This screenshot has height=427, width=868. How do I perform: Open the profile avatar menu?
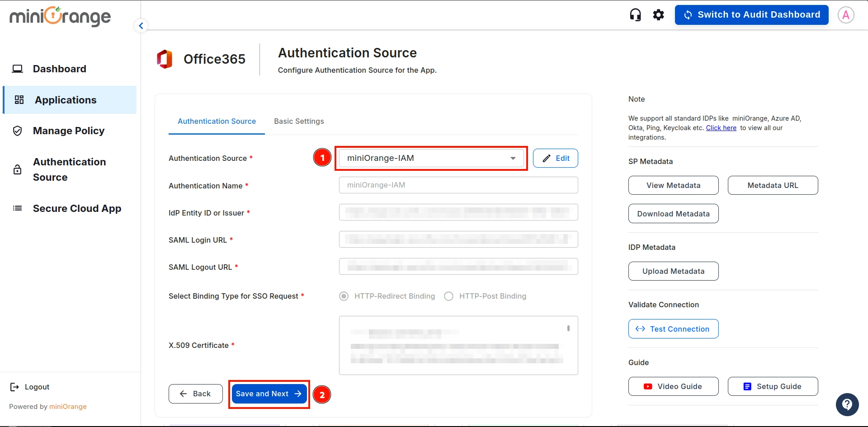tap(846, 14)
